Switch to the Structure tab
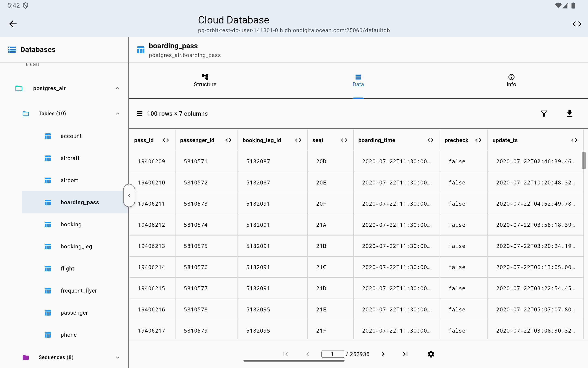 click(205, 80)
